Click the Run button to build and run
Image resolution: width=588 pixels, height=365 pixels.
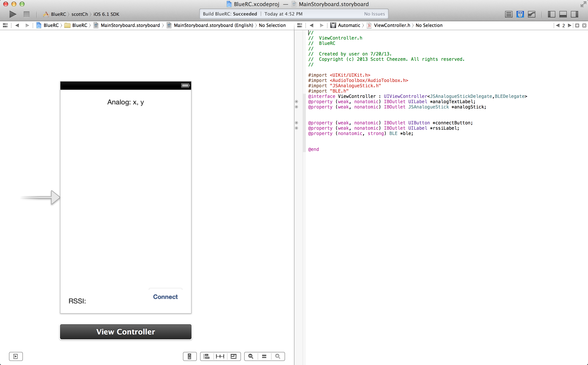click(12, 14)
